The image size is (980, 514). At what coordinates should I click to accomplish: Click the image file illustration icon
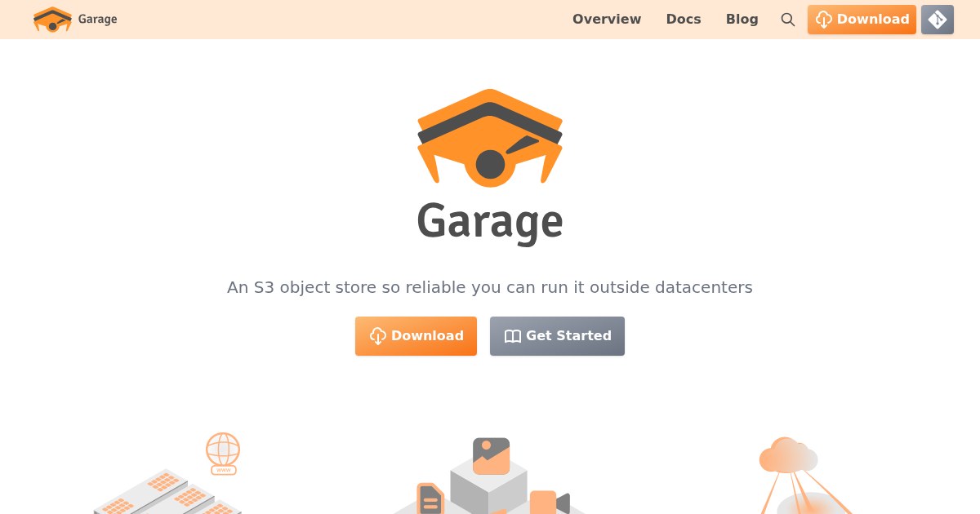click(x=492, y=456)
